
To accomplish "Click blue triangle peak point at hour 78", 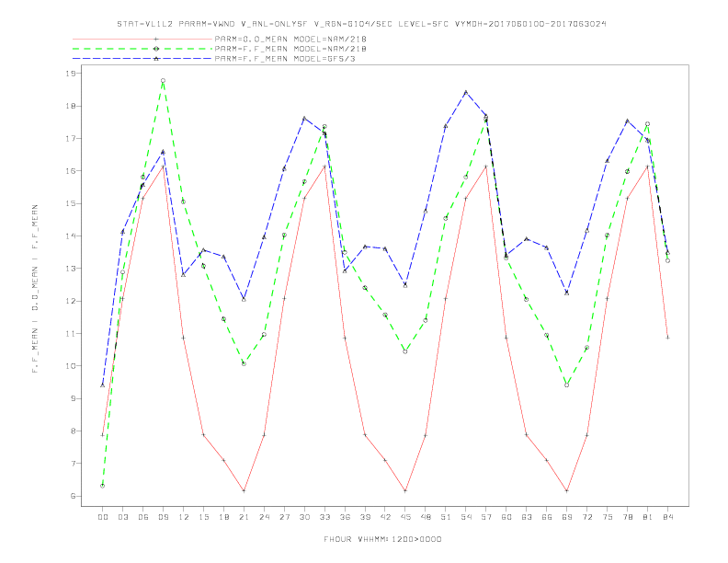I will [x=627, y=121].
